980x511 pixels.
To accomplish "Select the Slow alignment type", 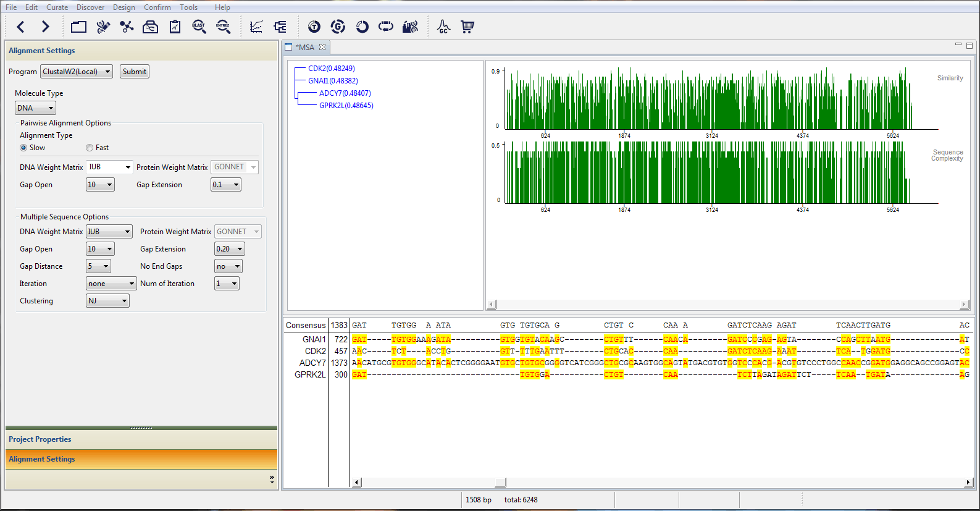I will (23, 148).
